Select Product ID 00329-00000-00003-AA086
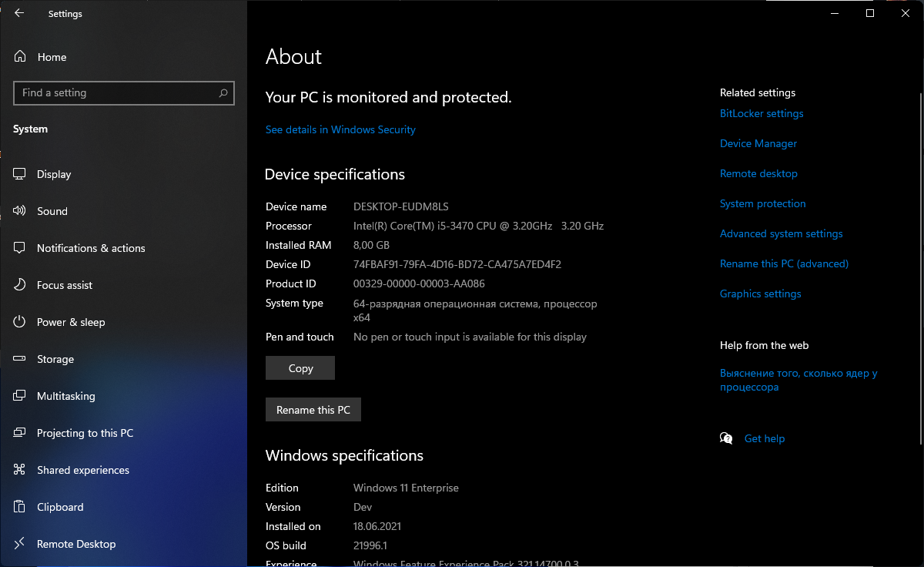This screenshot has width=924, height=567. [x=419, y=283]
